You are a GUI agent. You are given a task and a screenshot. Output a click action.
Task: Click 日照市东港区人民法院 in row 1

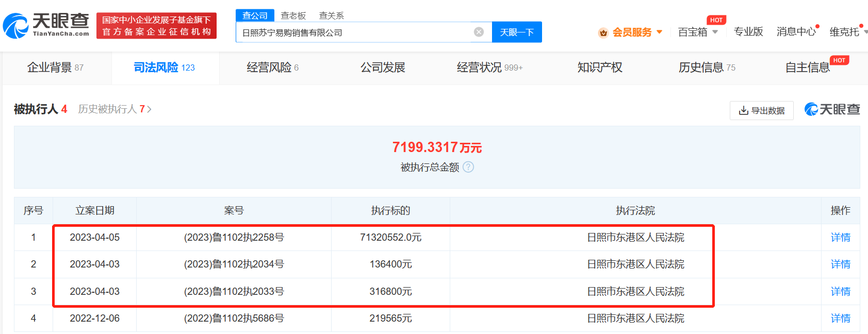point(635,237)
